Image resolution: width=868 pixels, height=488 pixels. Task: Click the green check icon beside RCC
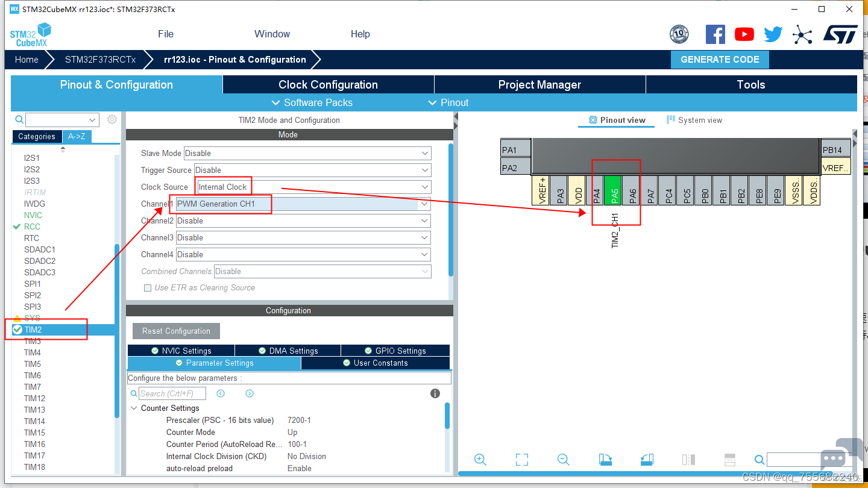coord(17,227)
